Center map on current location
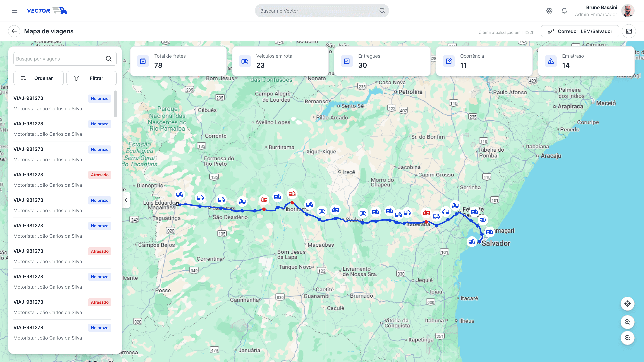The height and width of the screenshot is (362, 644). tap(627, 304)
